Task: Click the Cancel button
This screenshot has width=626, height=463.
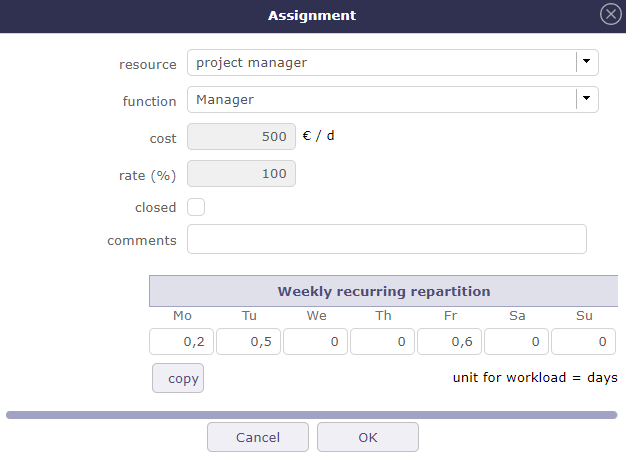Action: 258,437
